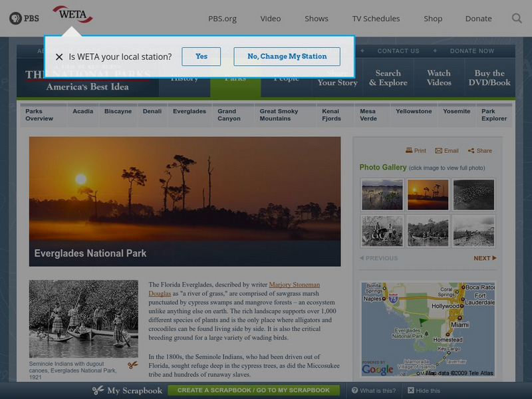The image size is (532, 399).
Task: Click the What is this? help link
Action: tap(374, 390)
